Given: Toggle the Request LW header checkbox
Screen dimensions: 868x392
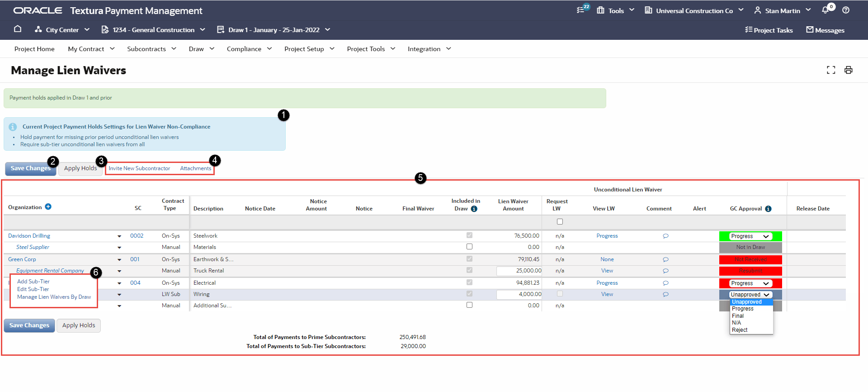Looking at the screenshot, I should 560,221.
